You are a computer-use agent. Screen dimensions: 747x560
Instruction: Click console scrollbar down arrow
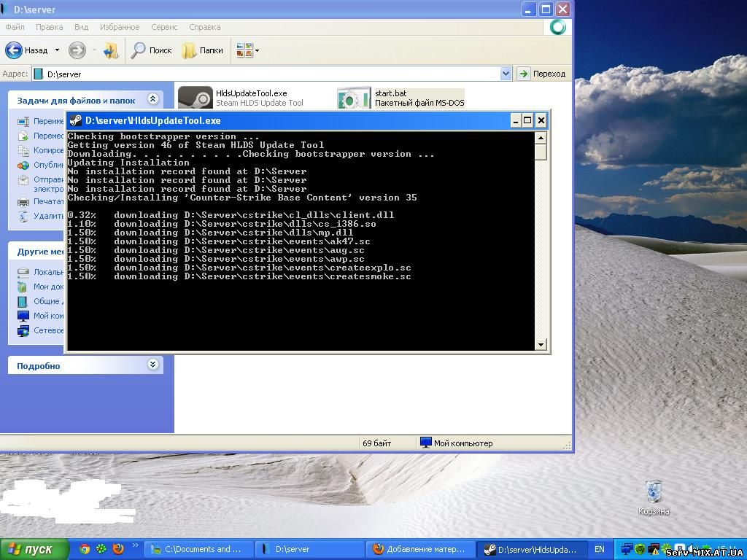[x=541, y=344]
